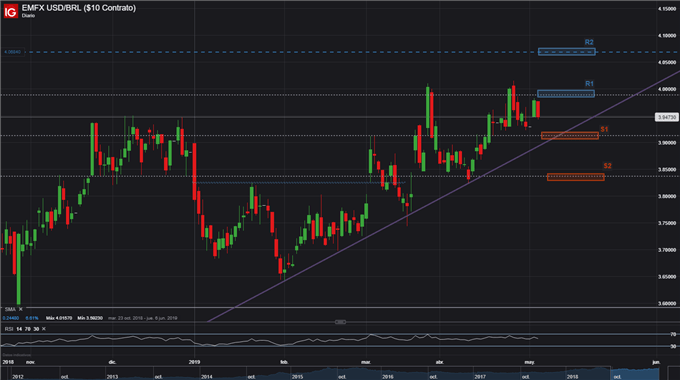Click the dic. label on date axis
680x380 pixels.
point(112,362)
